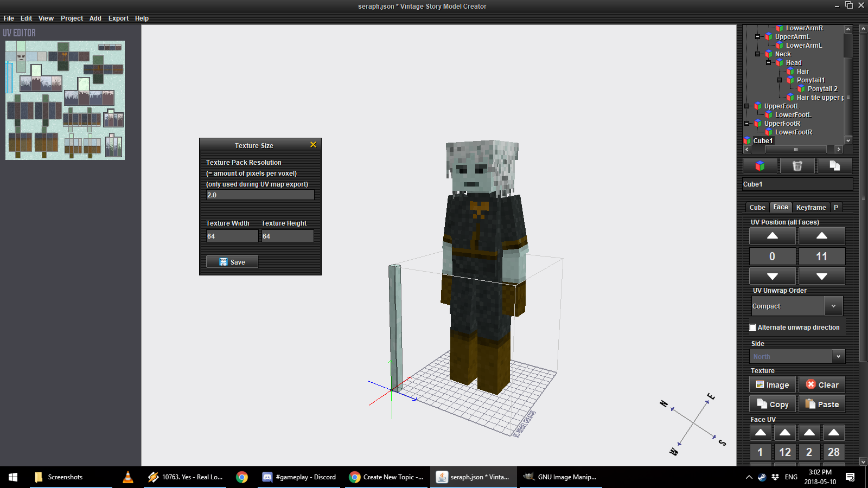
Task: Open the Side dropdown
Action: coord(838,356)
